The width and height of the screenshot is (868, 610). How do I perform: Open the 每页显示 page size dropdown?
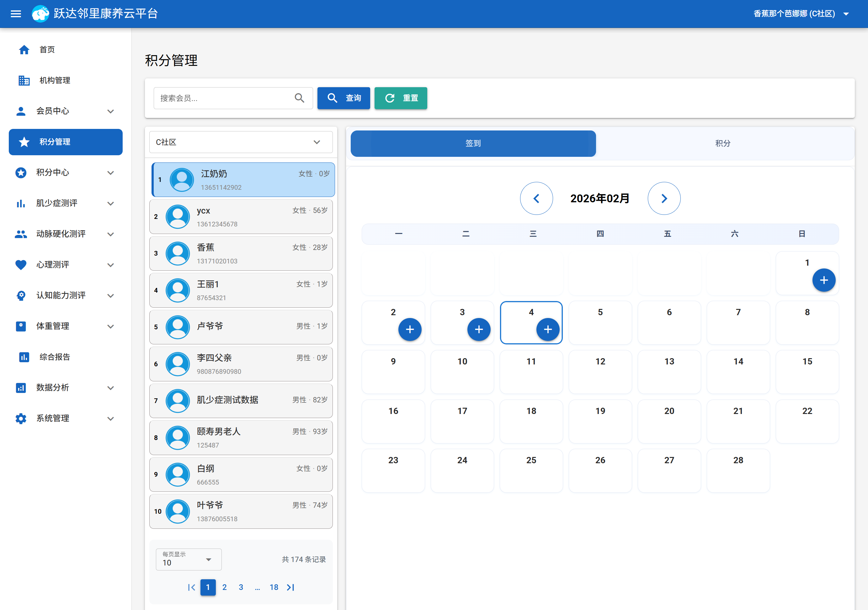189,560
